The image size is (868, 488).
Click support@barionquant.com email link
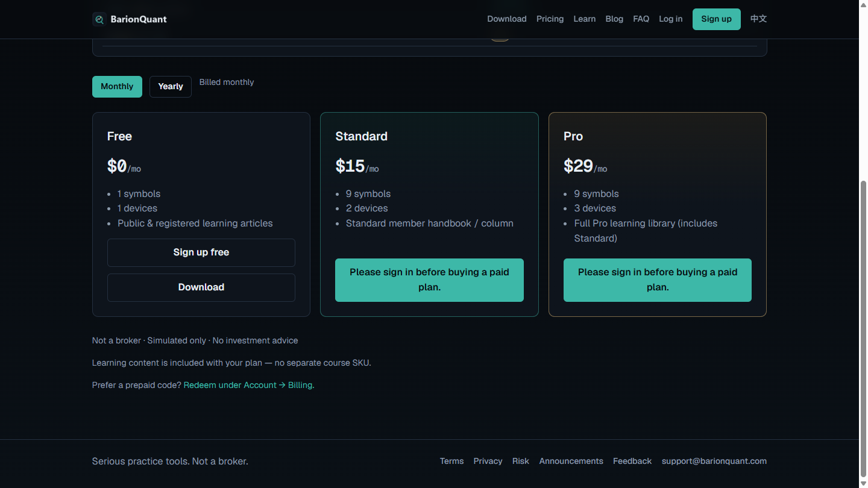click(714, 461)
